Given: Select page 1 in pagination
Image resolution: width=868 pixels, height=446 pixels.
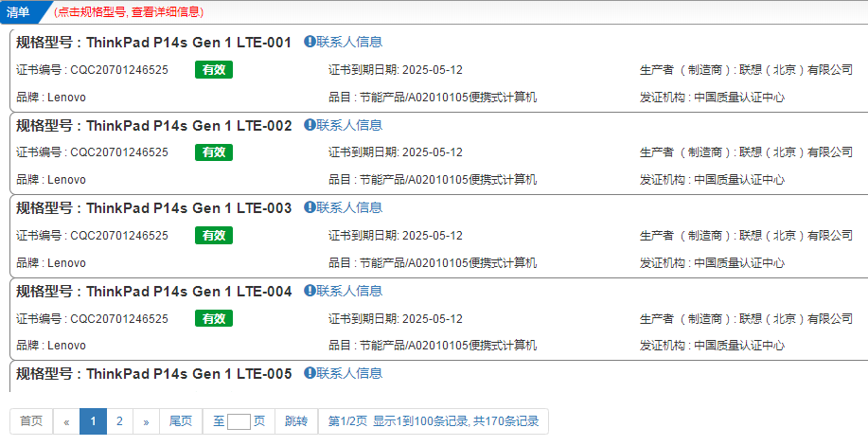Looking at the screenshot, I should (93, 421).
